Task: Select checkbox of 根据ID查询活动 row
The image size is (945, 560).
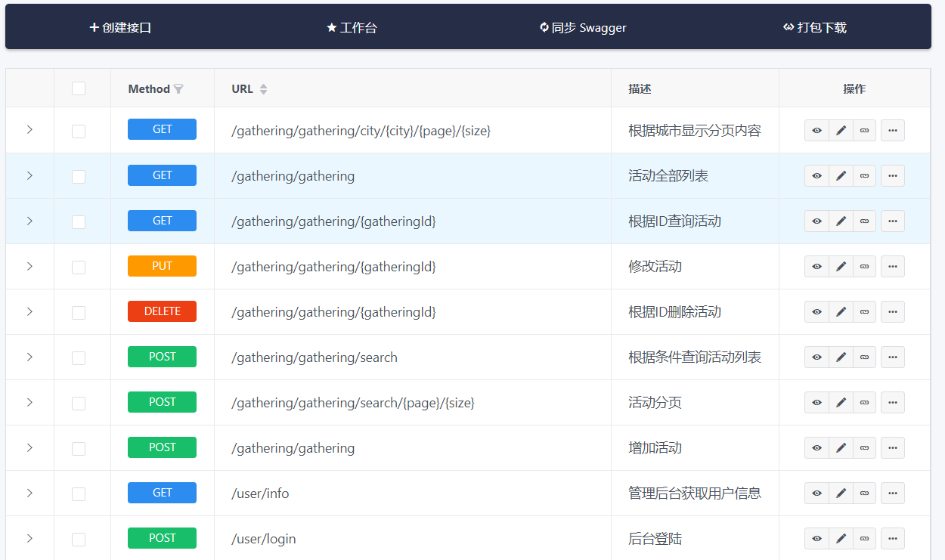Action: coord(79,221)
